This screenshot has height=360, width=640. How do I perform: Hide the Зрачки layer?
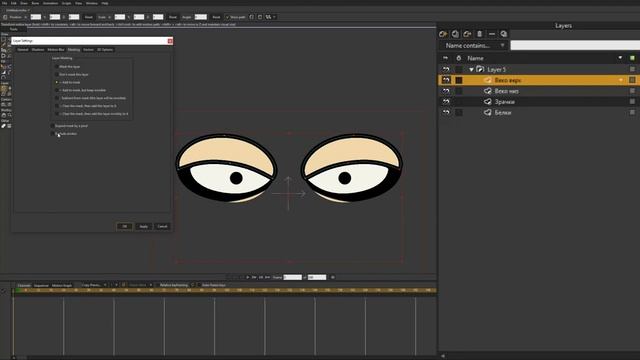pos(446,102)
